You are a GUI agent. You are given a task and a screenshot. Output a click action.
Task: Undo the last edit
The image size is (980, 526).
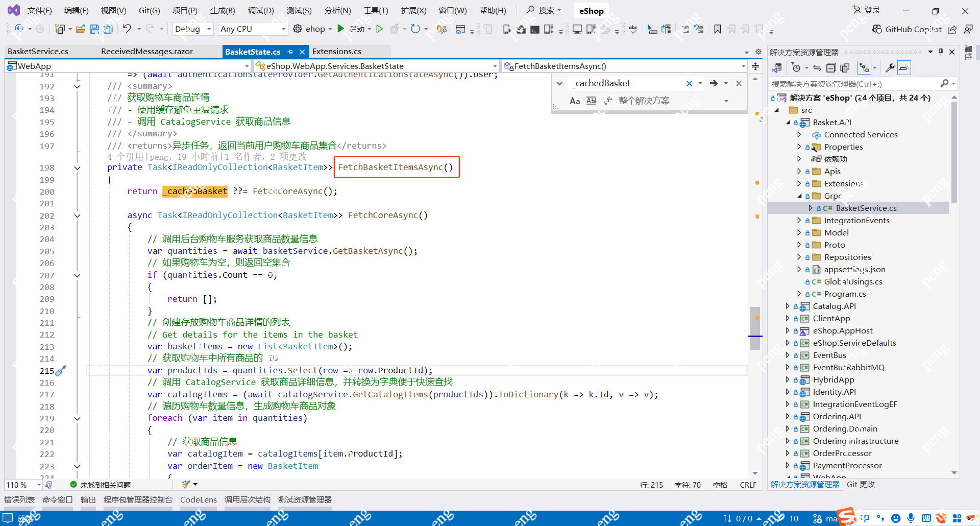tap(128, 29)
